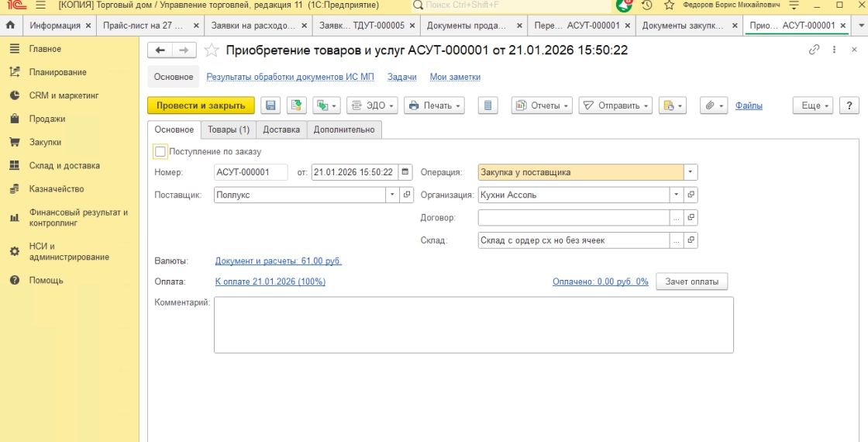Copy link to this document
868x442 pixels.
(814, 50)
